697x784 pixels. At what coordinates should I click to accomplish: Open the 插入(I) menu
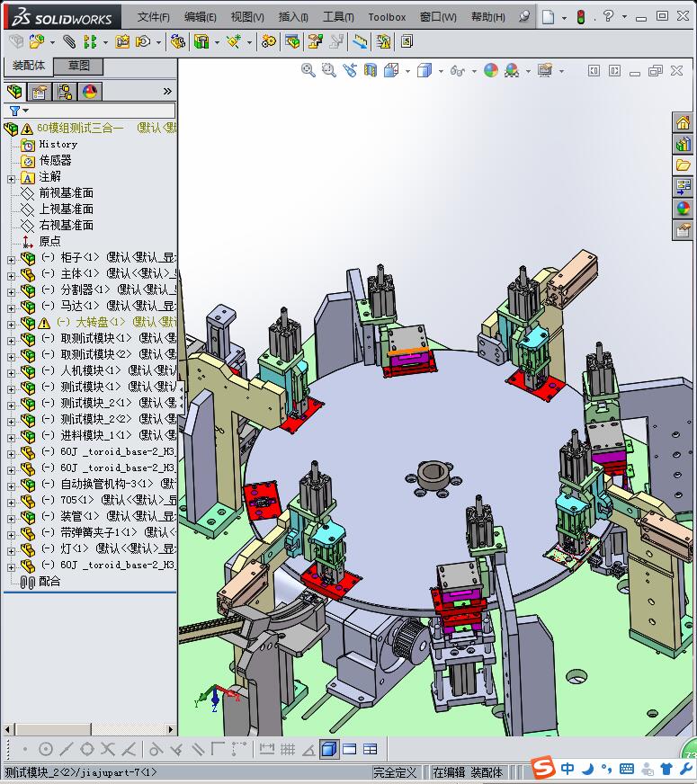pyautogui.click(x=293, y=17)
